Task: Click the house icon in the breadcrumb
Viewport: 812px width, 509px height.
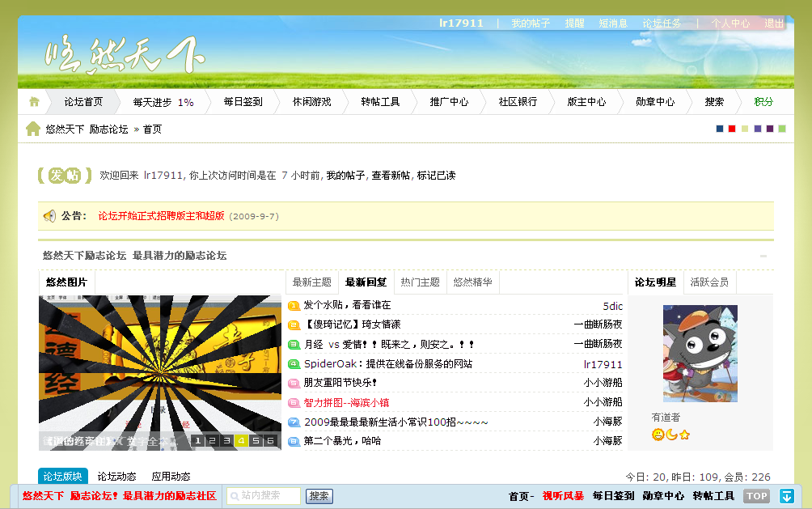Action: click(33, 129)
